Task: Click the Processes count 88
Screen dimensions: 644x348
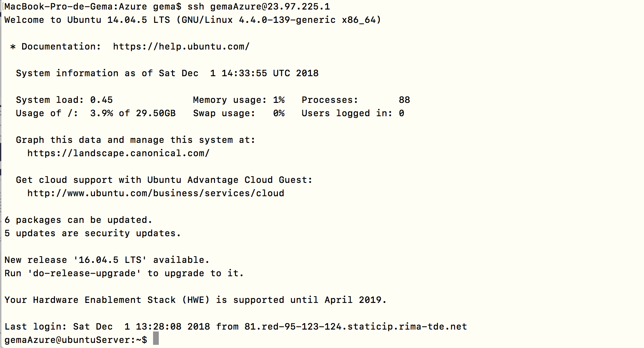Action: point(404,100)
